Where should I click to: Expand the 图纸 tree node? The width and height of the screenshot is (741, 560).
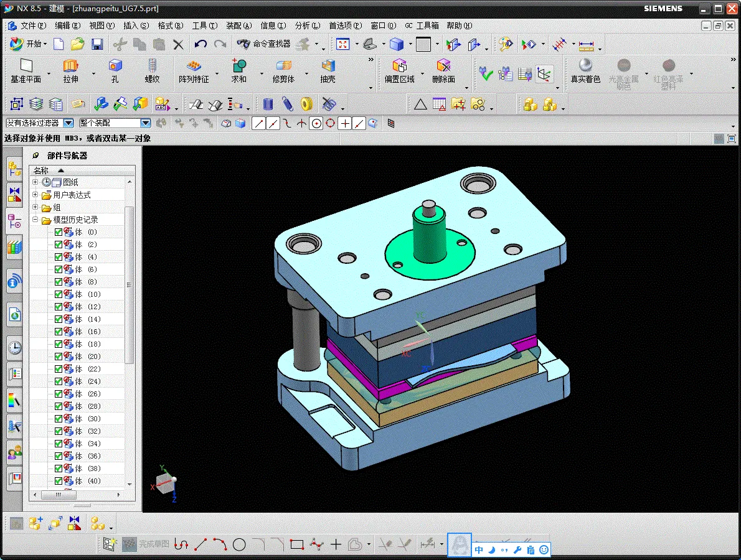coord(35,182)
